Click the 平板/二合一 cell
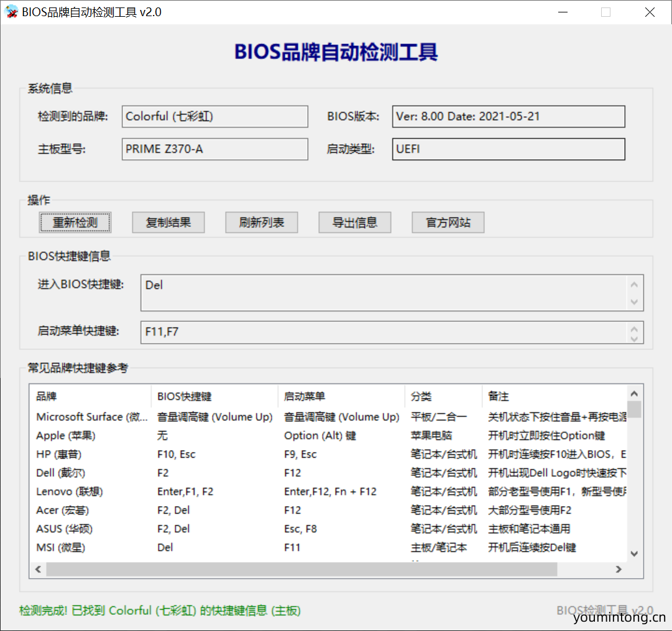Viewport: 672px width, 631px height. pos(439,417)
